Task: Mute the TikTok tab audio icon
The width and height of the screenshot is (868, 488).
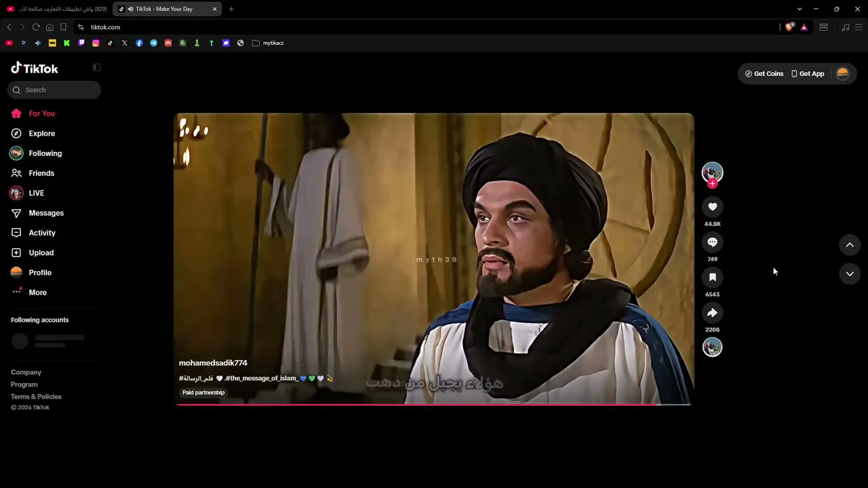Action: (130, 9)
